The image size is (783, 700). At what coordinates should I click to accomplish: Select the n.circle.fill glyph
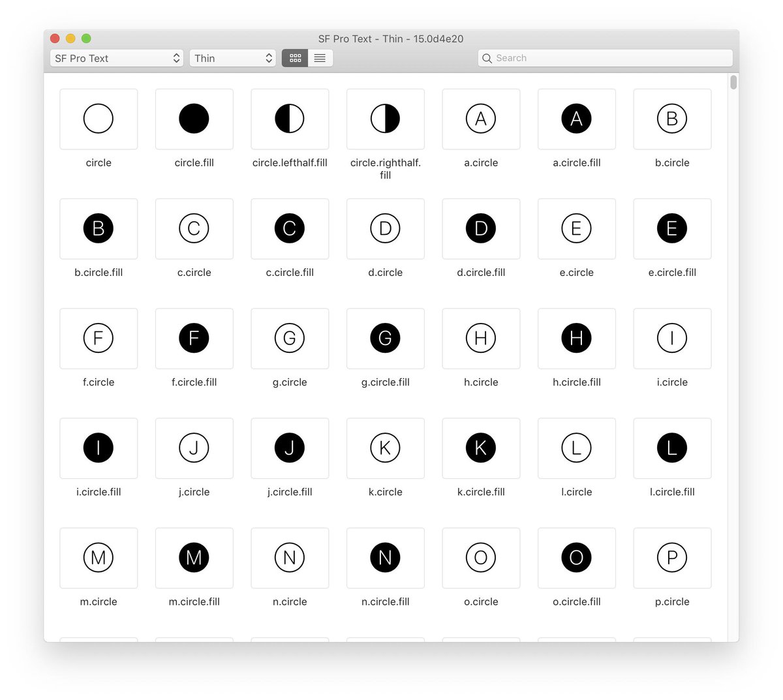tap(386, 558)
